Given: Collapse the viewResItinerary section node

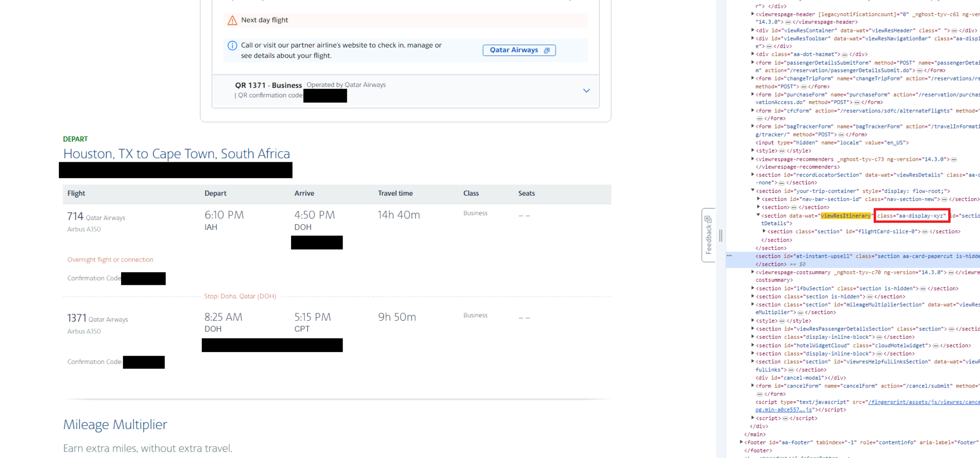Looking at the screenshot, I should (758, 215).
